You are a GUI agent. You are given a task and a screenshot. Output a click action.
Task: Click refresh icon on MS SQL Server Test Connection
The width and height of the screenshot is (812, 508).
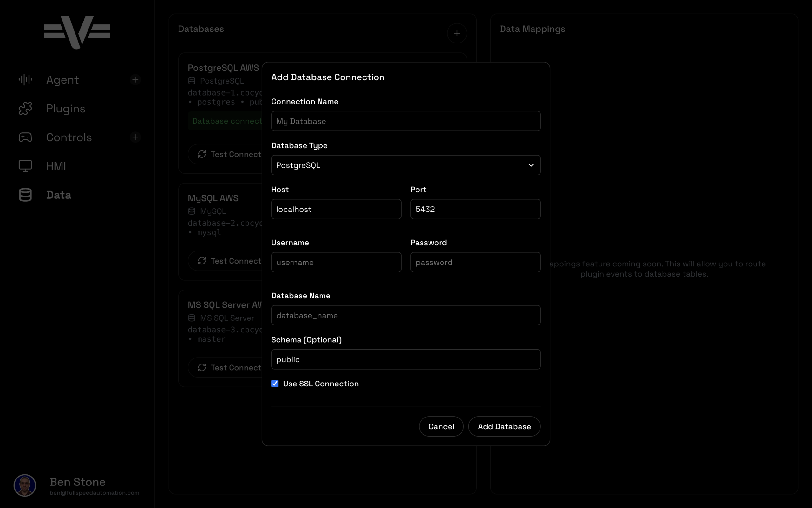(x=202, y=368)
